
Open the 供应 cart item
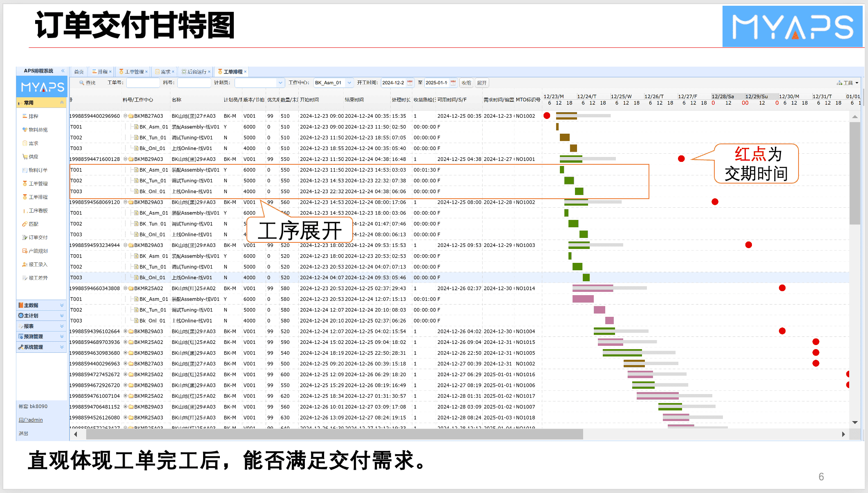click(x=33, y=157)
